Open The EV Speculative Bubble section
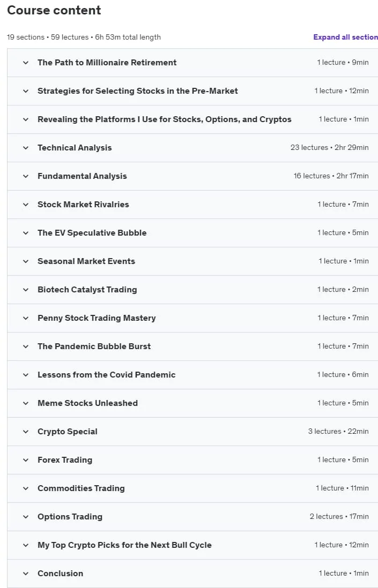 point(192,233)
